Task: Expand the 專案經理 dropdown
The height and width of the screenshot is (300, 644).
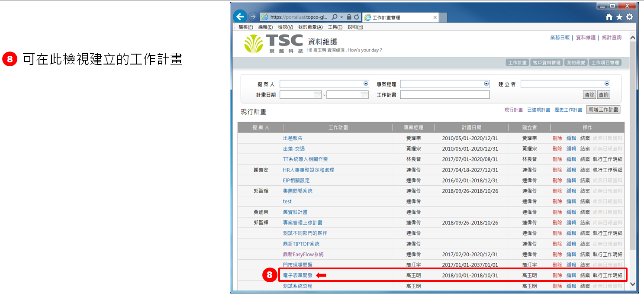Action: pyautogui.click(x=486, y=84)
